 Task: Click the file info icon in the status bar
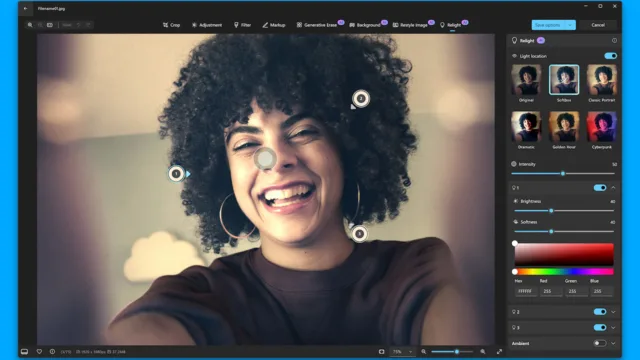(52, 351)
